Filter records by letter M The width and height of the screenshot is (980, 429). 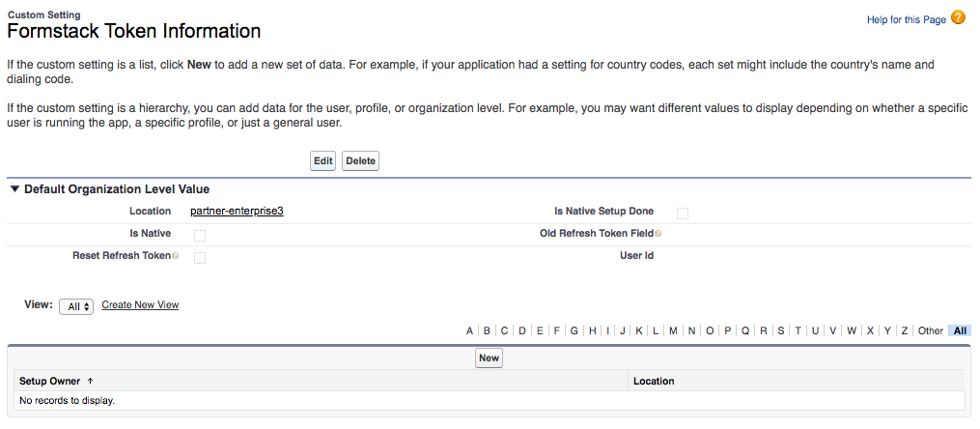[673, 330]
